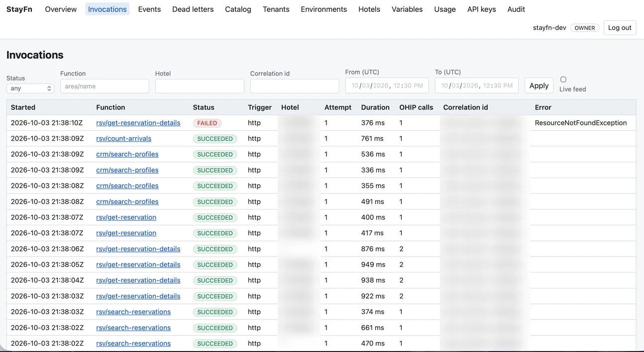Click the StayFn brand logo
The height and width of the screenshot is (352, 644).
tap(19, 9)
